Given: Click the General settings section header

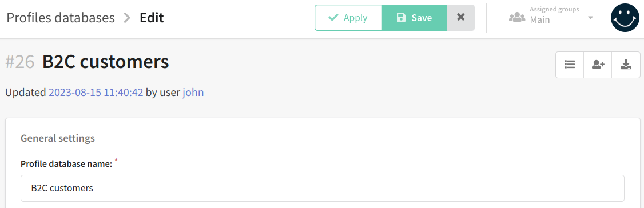Looking at the screenshot, I should pos(58,138).
